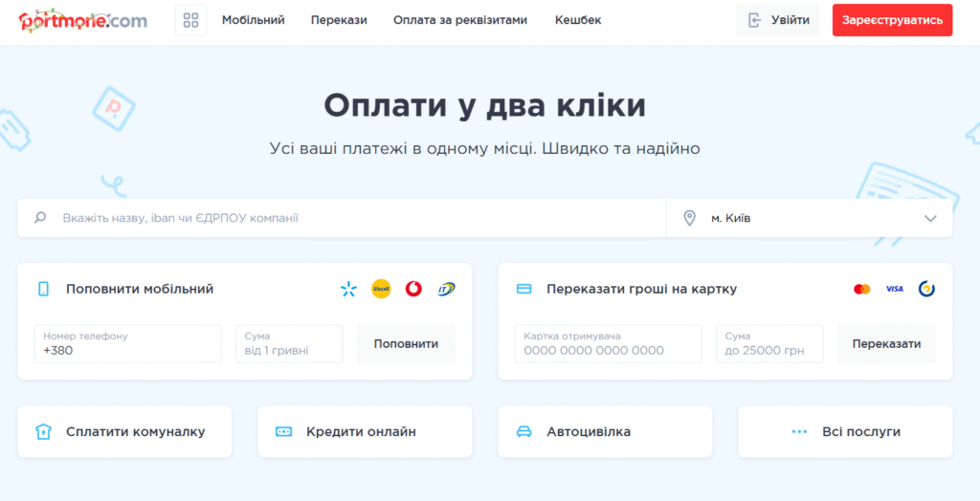
Task: Focus the mobile top-up Сума field
Action: click(x=289, y=343)
